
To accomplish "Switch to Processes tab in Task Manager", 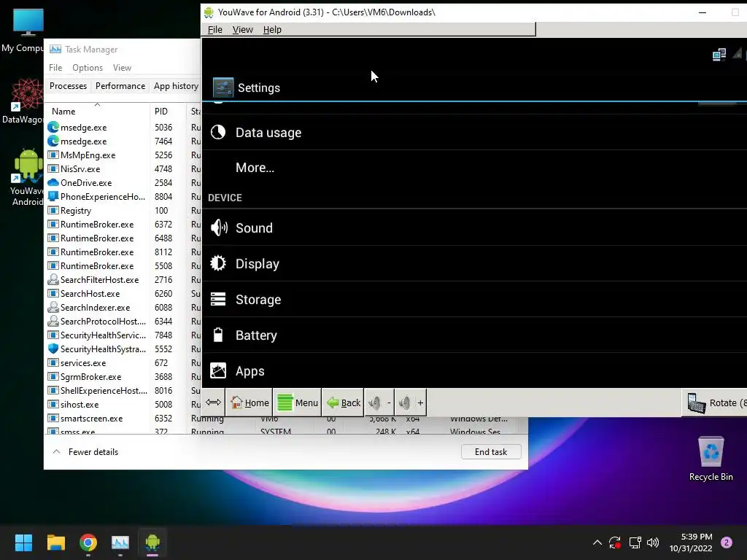I will 68,86.
